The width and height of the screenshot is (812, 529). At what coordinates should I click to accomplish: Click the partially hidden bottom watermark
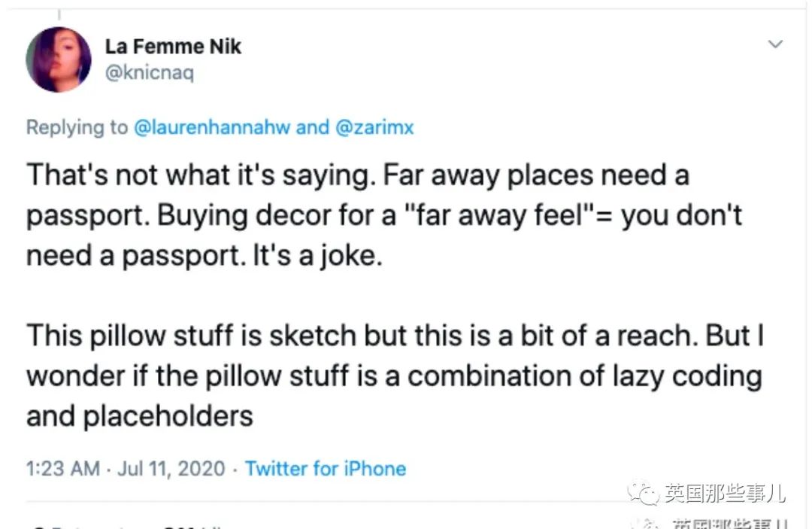pos(720,524)
